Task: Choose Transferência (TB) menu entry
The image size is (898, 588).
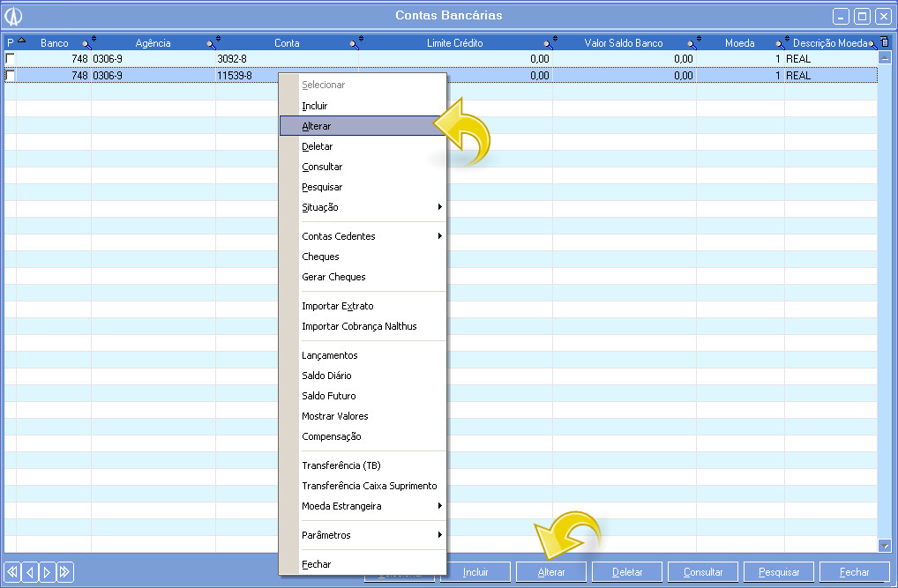Action: click(x=363, y=465)
